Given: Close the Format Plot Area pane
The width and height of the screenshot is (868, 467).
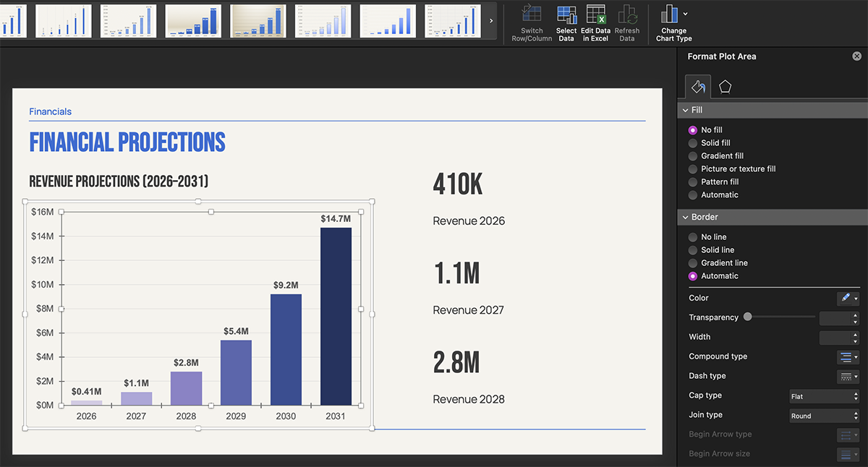Looking at the screenshot, I should pyautogui.click(x=857, y=56).
